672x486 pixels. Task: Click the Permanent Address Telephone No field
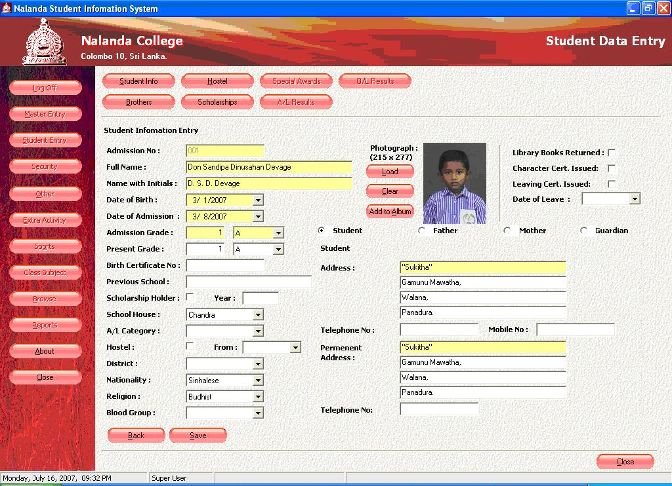pyautogui.click(x=439, y=409)
